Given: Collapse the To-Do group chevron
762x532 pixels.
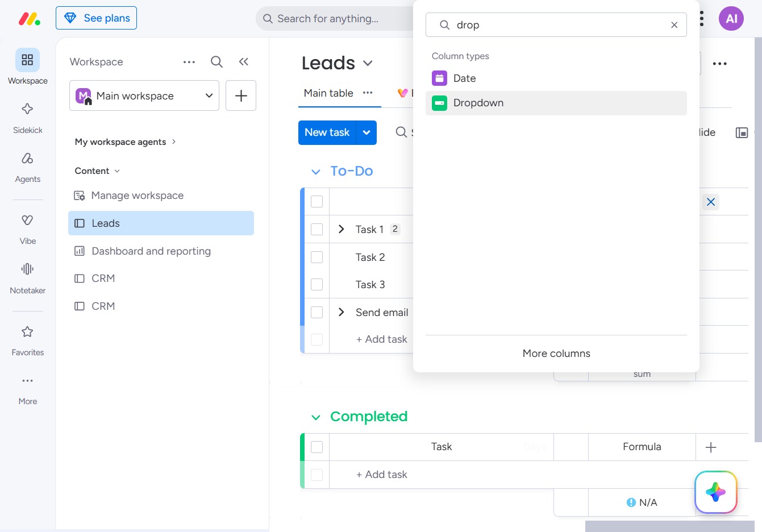Looking at the screenshot, I should 316,172.
